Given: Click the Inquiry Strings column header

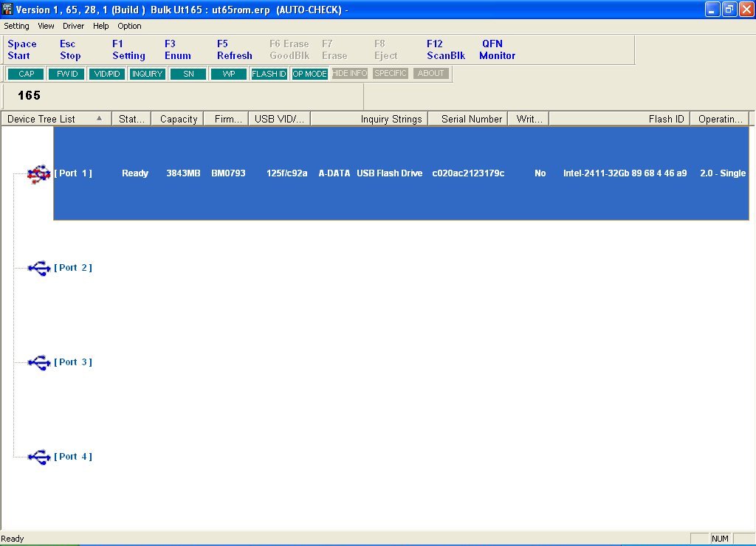Looking at the screenshot, I should (x=369, y=119).
